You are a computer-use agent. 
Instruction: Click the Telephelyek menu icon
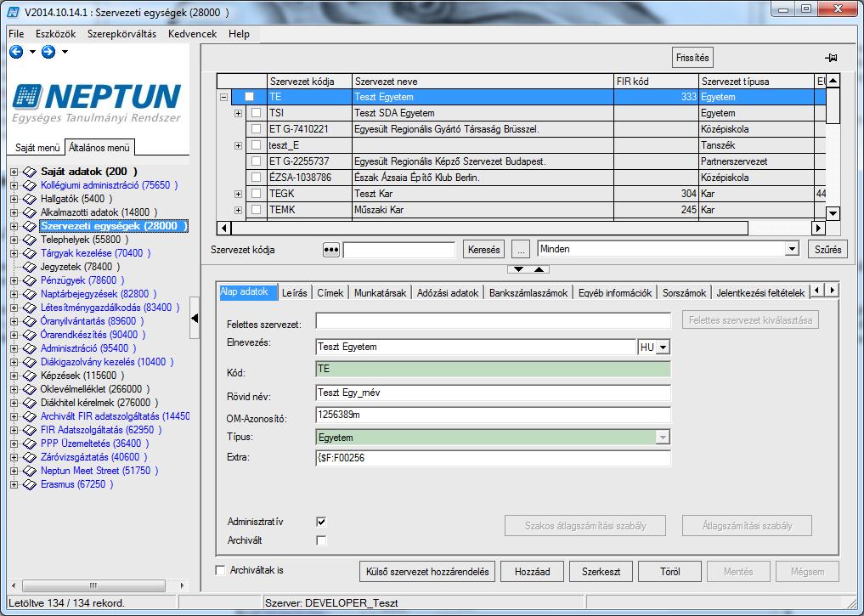[x=29, y=240]
